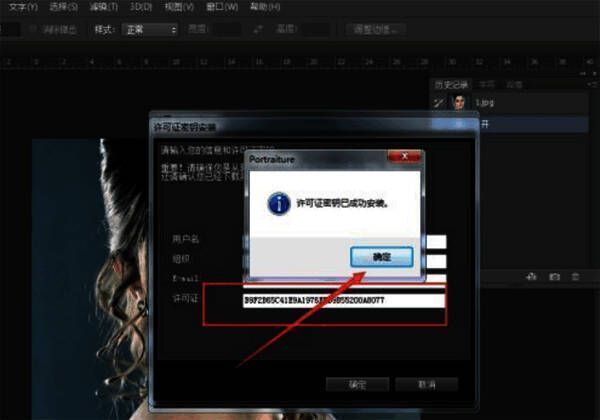The width and height of the screenshot is (600, 420).
Task: Click the swap width and height icon
Action: [x=259, y=29]
